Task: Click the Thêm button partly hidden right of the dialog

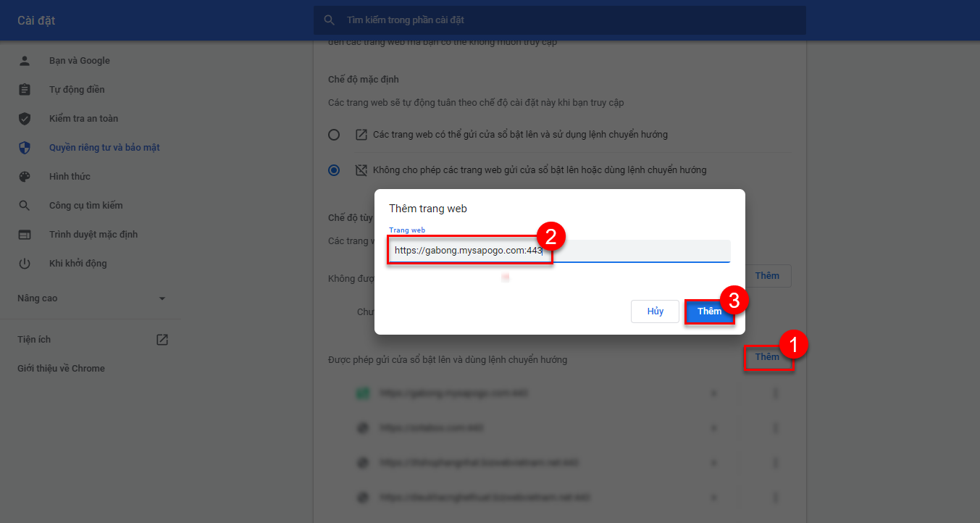Action: coord(767,276)
